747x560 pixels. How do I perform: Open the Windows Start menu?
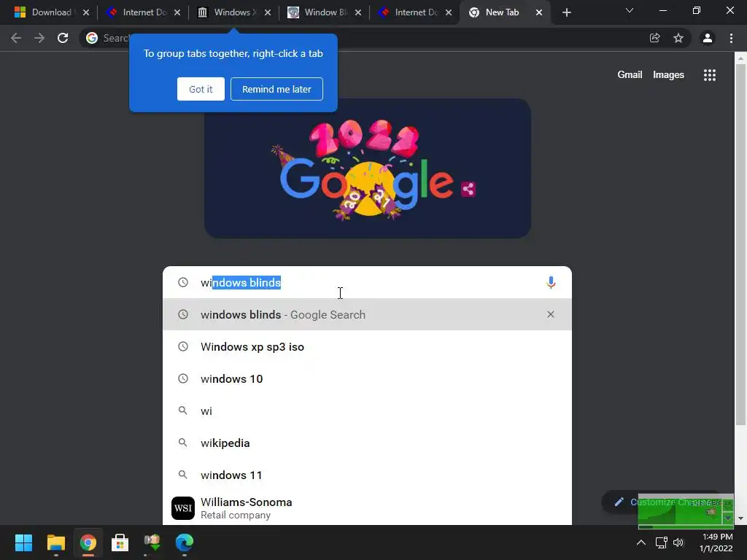point(23,542)
